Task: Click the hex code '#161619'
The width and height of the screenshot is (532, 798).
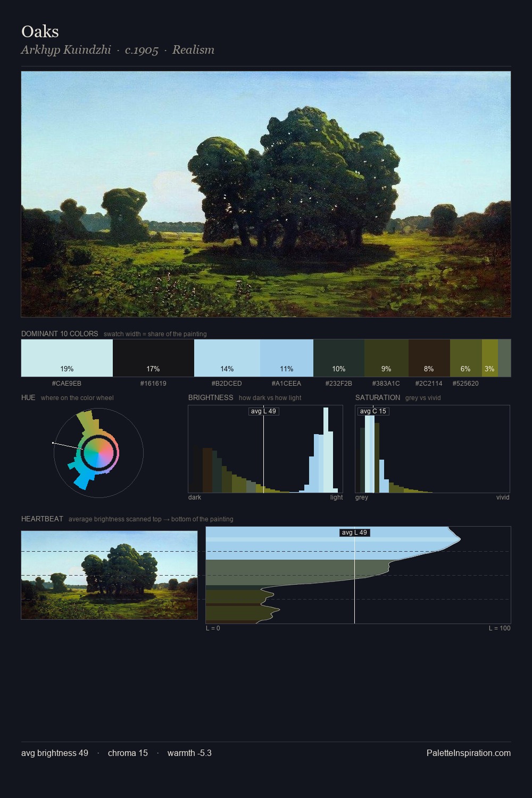Action: pyautogui.click(x=153, y=383)
